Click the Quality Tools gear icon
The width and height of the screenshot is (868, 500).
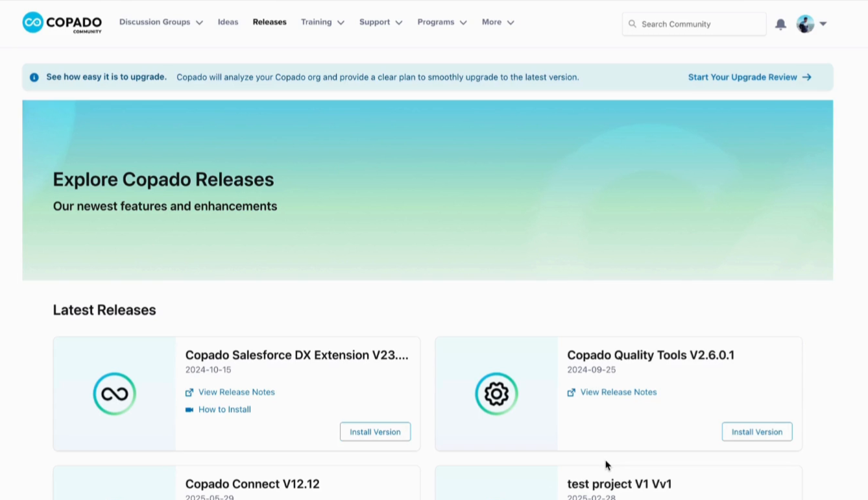tap(496, 394)
